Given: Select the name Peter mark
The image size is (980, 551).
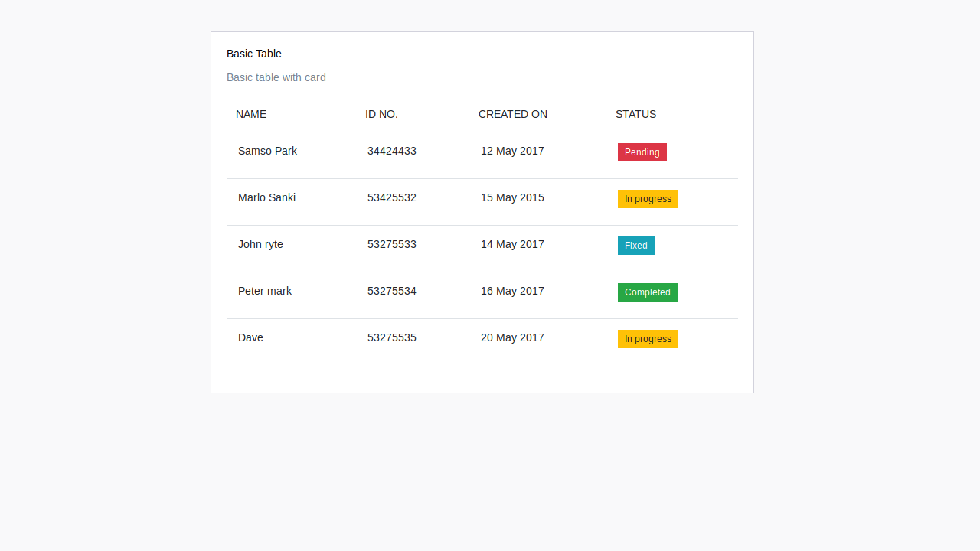Looking at the screenshot, I should click(265, 291).
